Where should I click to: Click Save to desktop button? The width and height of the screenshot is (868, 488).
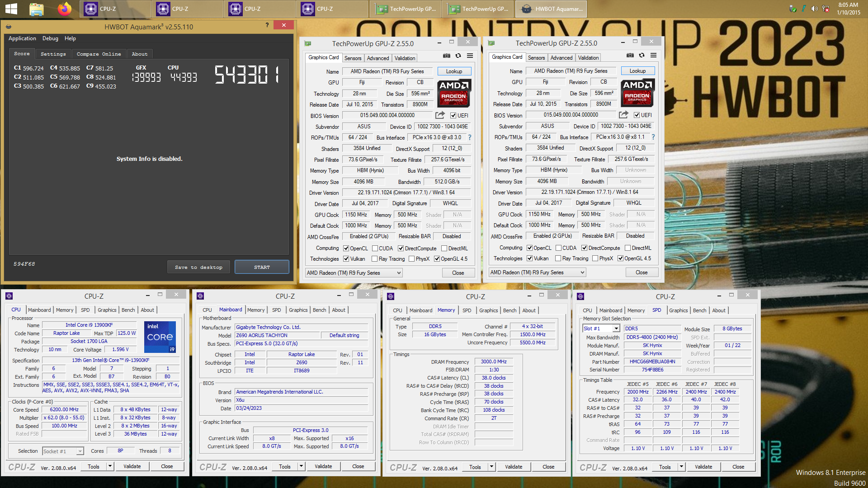click(198, 267)
